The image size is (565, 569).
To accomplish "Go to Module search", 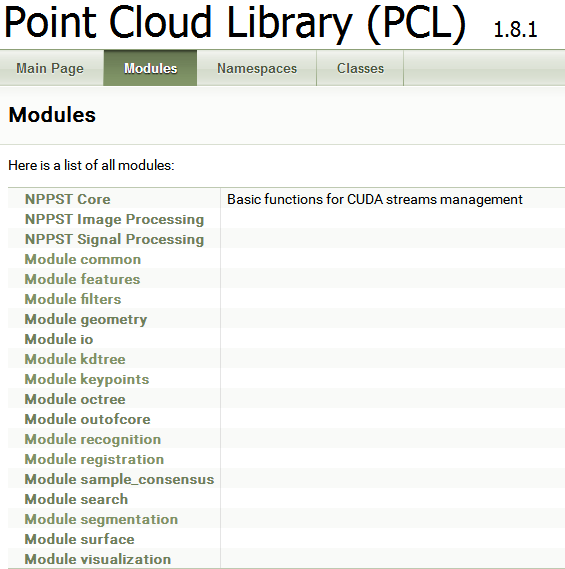I will (x=76, y=499).
